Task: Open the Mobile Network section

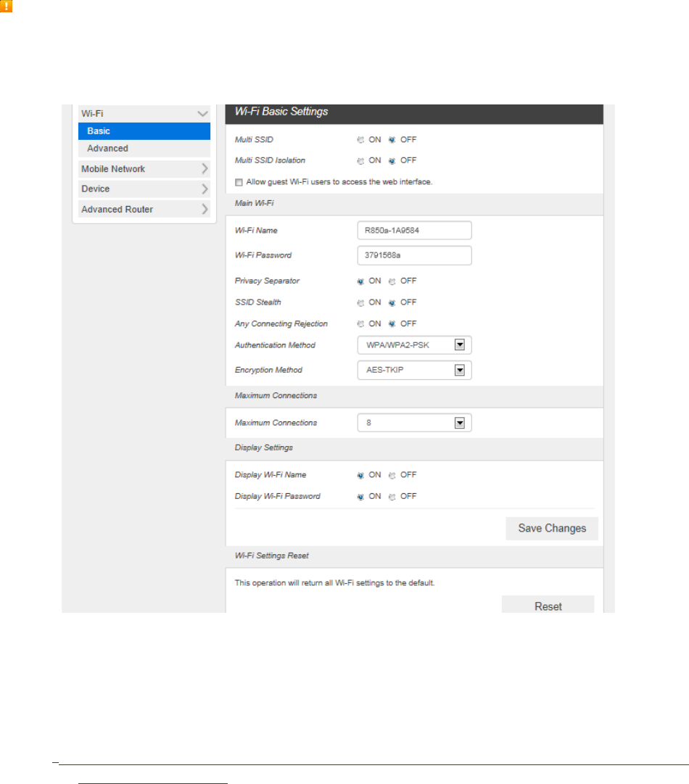Action: 144,169
